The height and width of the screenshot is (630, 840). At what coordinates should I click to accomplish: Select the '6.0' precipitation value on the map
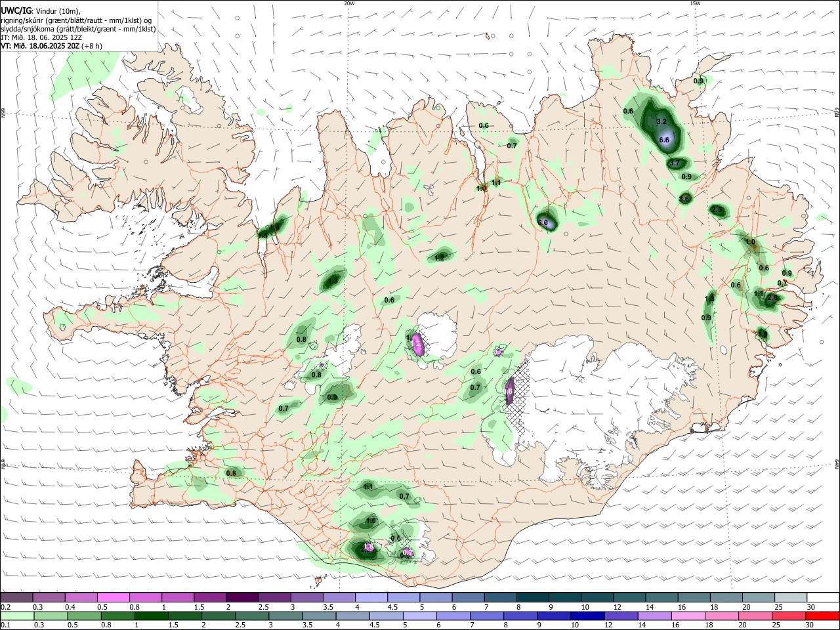[543, 223]
